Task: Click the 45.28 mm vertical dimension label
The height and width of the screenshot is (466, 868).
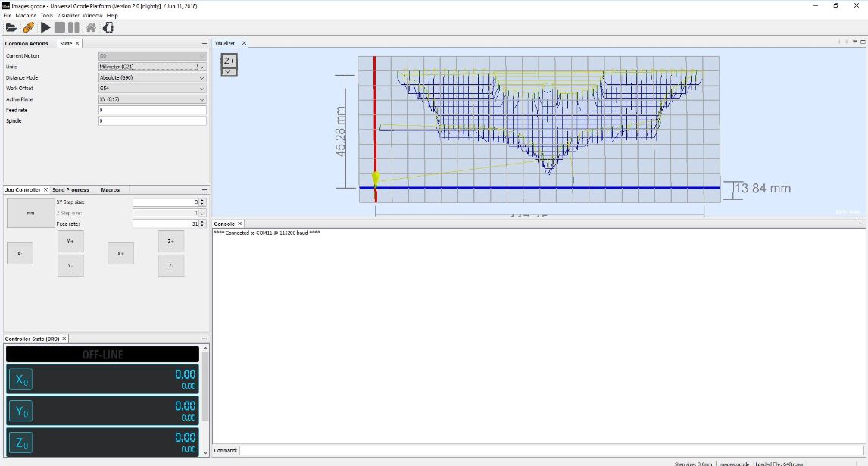Action: click(x=340, y=131)
